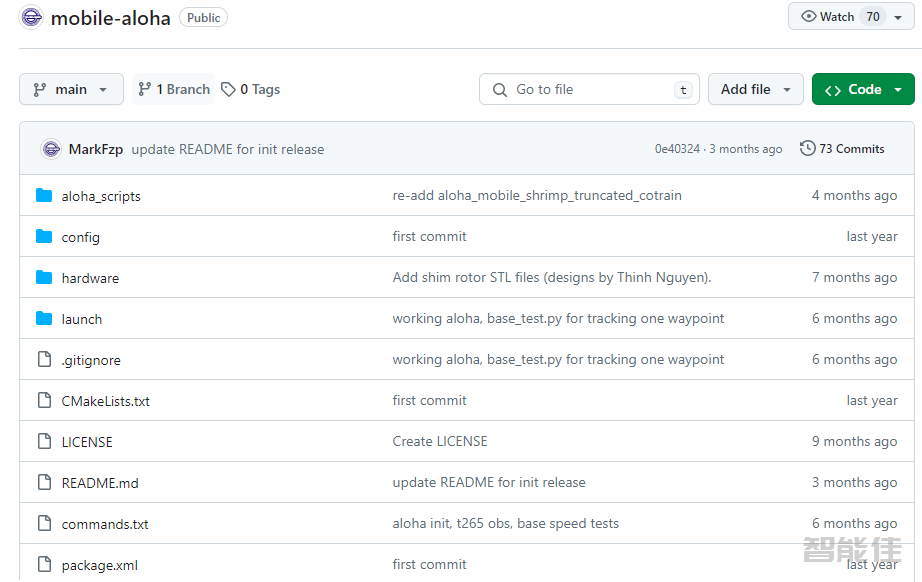The image size is (922, 582).
Task: Open 'update README' commit in README.md row
Action: tap(489, 483)
